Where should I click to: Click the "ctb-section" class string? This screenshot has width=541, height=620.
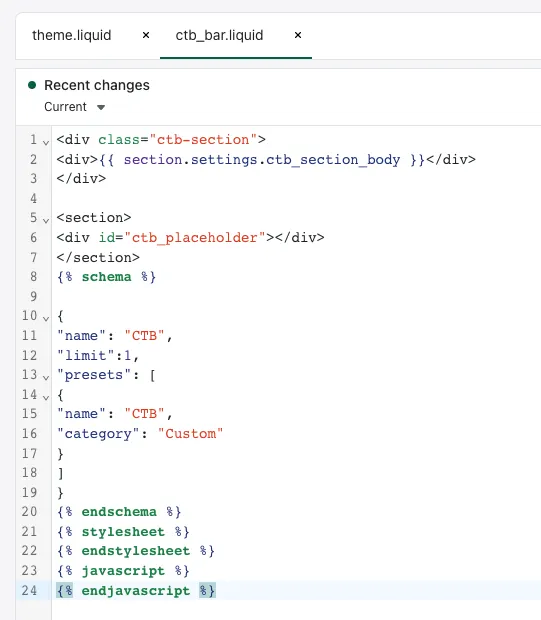pyautogui.click(x=203, y=140)
